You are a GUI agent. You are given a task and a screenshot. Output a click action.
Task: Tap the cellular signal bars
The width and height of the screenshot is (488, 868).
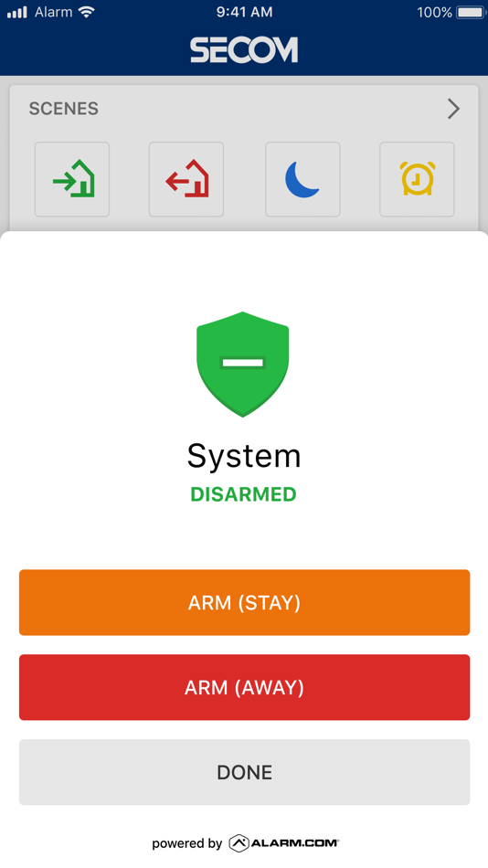coord(16,12)
